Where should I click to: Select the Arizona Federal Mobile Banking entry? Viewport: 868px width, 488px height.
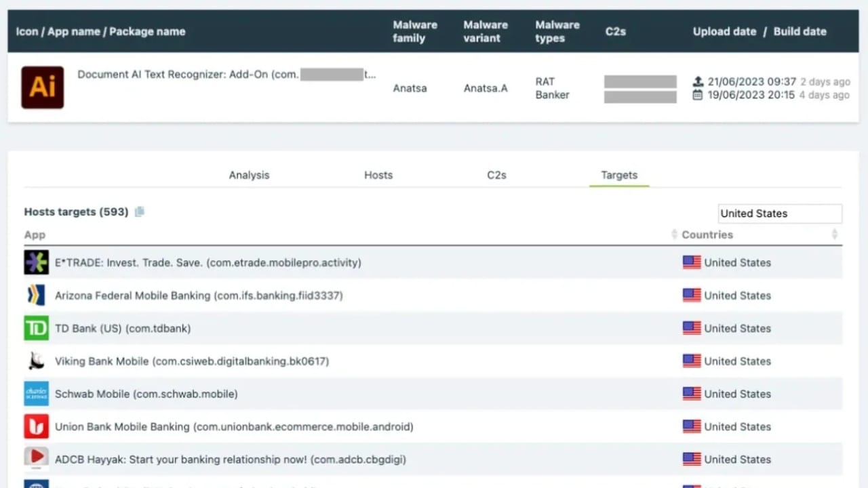click(x=199, y=296)
